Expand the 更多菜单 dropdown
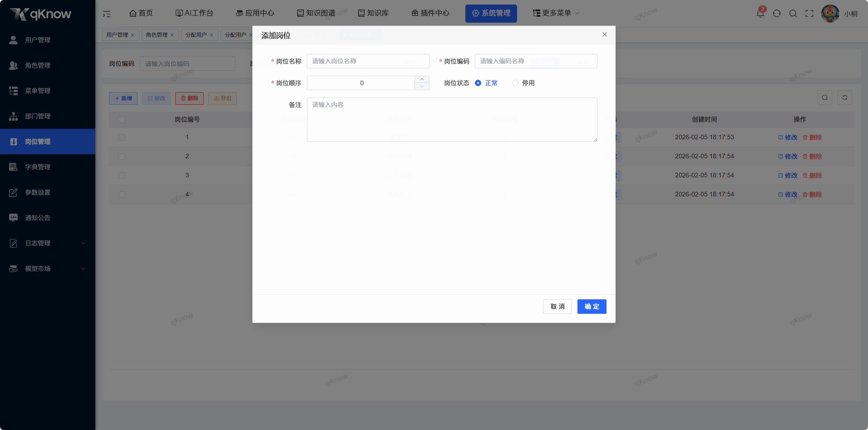The image size is (868, 430). click(556, 13)
